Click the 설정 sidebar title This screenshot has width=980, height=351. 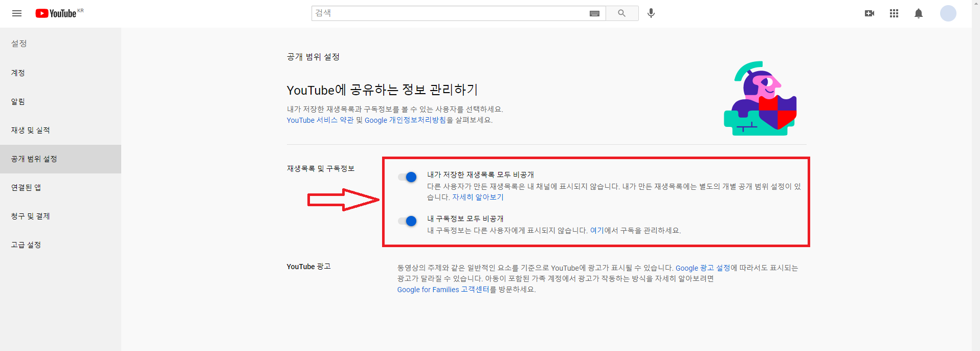point(19,43)
